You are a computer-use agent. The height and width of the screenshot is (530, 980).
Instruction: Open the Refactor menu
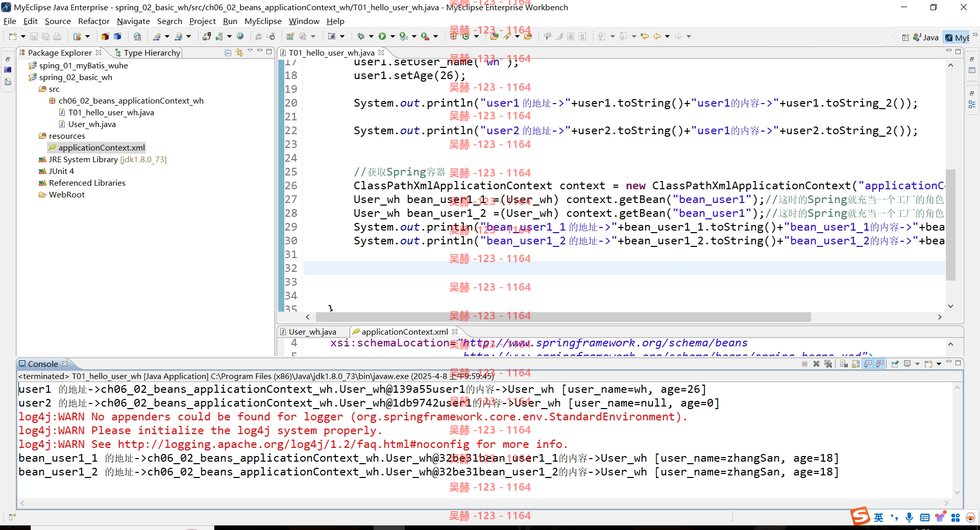click(x=94, y=21)
